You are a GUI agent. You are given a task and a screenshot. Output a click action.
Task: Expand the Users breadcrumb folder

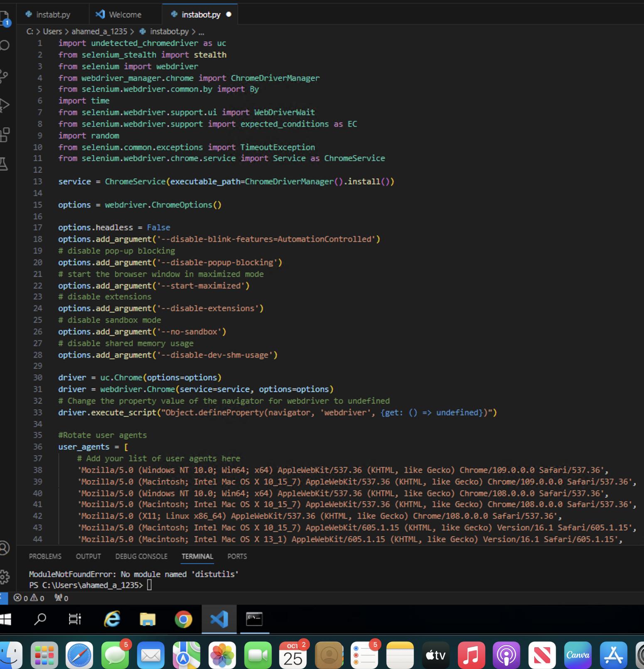point(52,32)
